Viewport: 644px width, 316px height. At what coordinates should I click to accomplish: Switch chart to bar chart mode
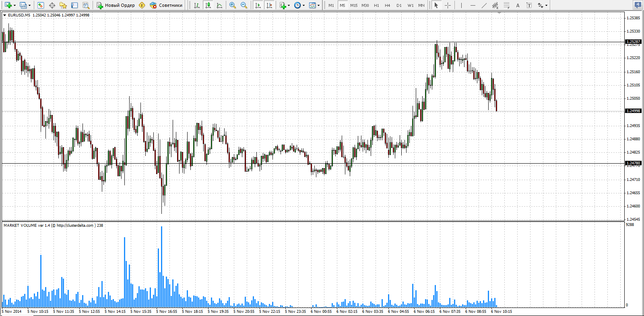click(197, 5)
